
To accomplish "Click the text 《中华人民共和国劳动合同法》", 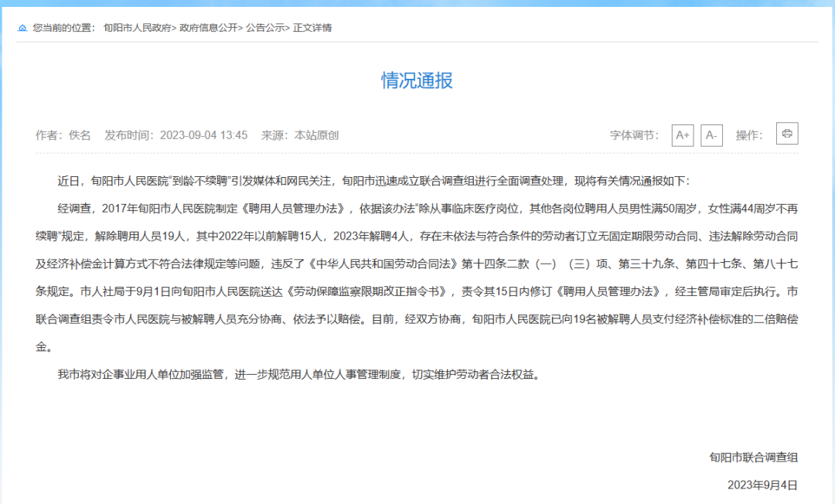I will [381, 264].
